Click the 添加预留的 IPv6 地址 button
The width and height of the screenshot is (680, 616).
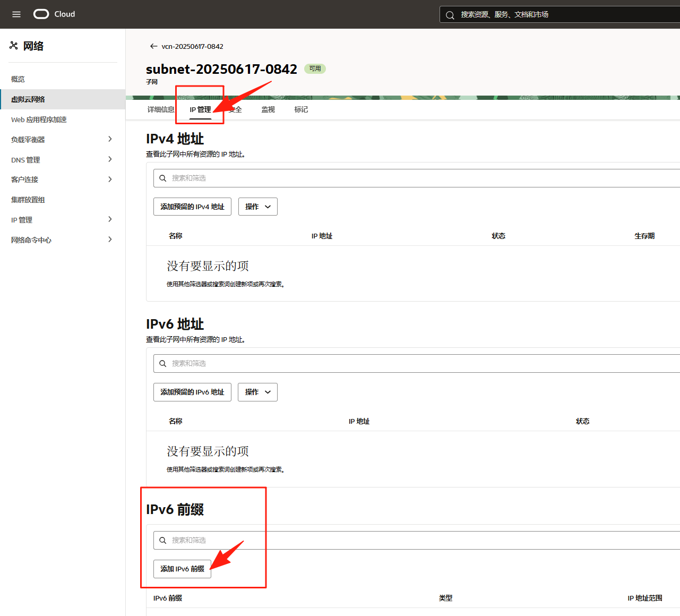pyautogui.click(x=192, y=392)
